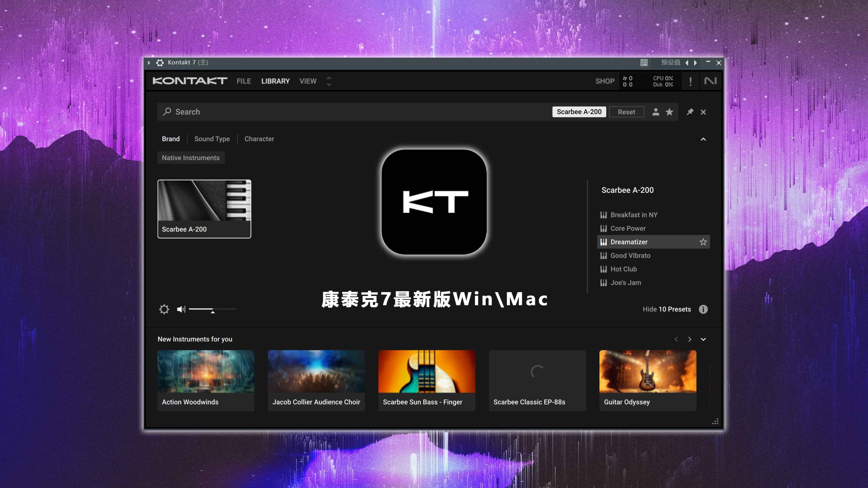The image size is (868, 488).
Task: Click the pin icon to pin panel
Action: [689, 112]
